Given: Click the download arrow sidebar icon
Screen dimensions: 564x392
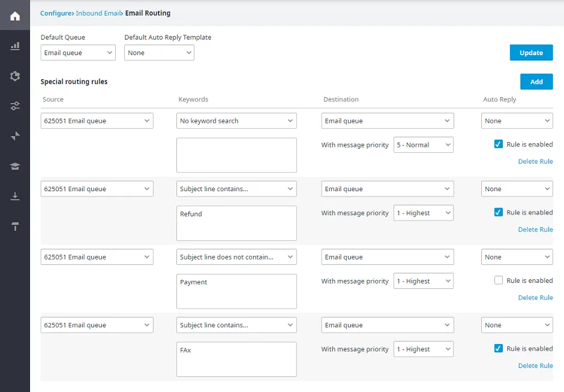Looking at the screenshot, I should (15, 196).
